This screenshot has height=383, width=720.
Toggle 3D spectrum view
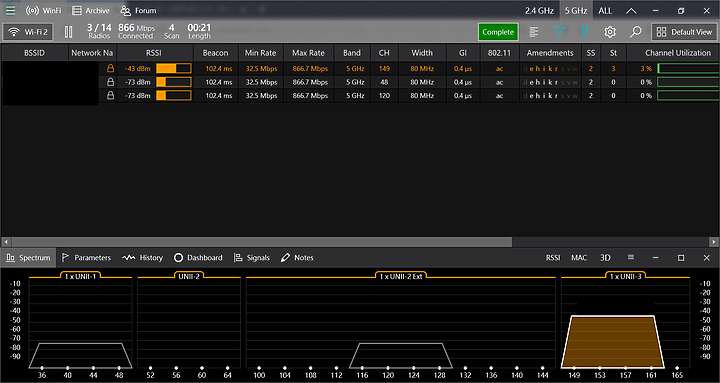point(605,258)
